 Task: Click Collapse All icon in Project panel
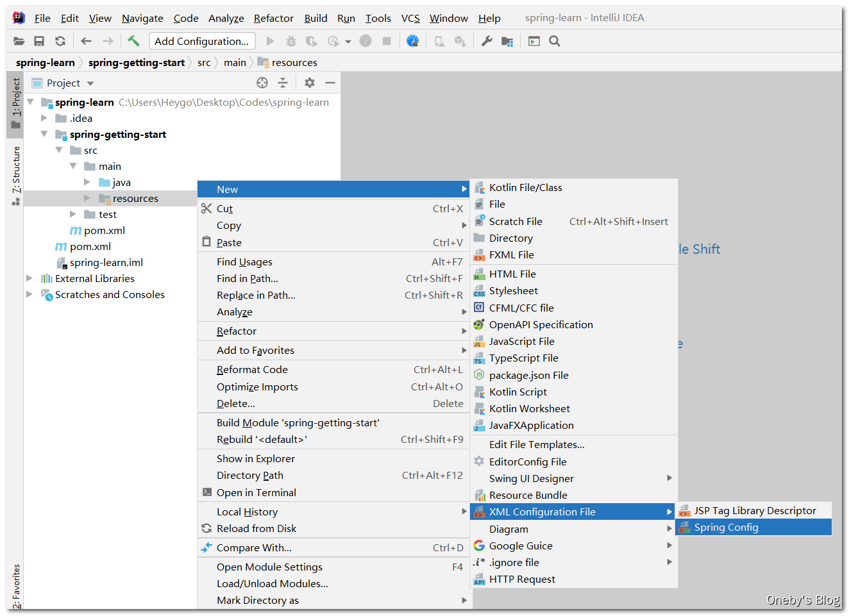[x=283, y=83]
